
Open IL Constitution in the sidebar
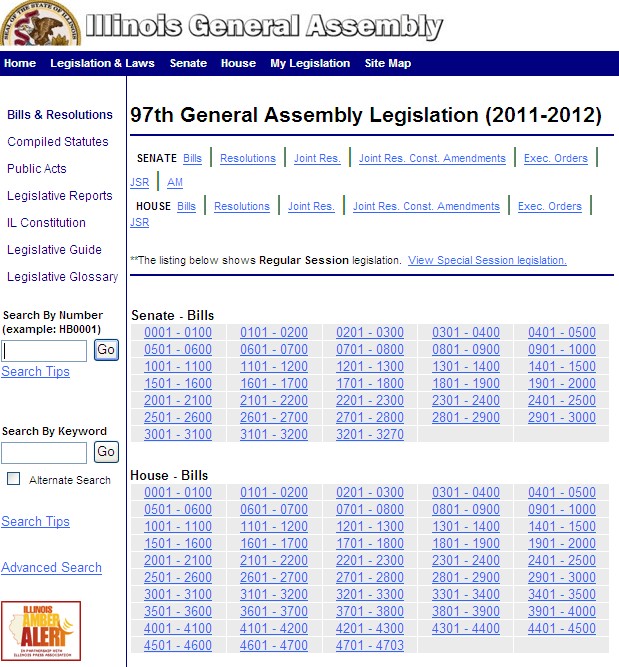pos(46,223)
